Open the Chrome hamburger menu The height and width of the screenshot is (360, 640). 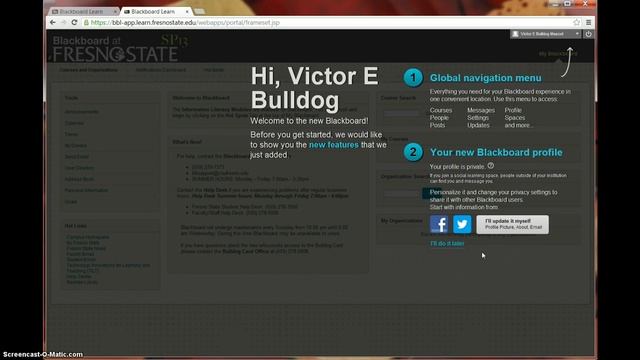click(588, 22)
